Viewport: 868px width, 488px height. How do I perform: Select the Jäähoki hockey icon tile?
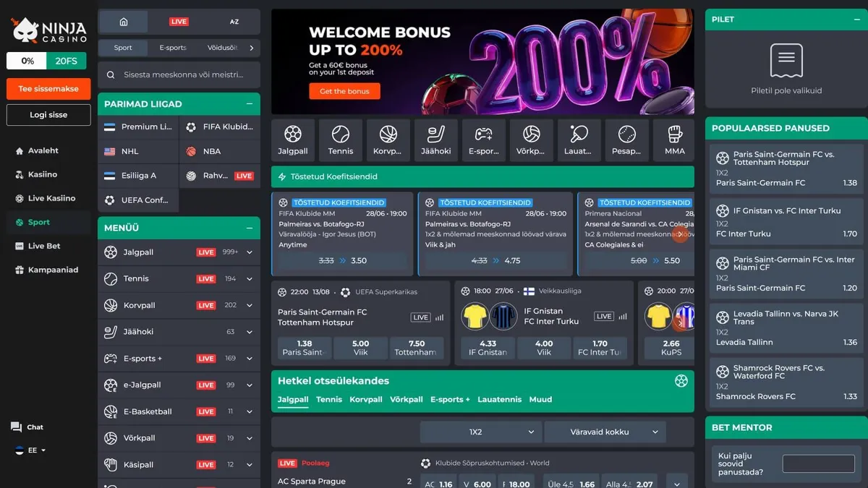pos(436,140)
